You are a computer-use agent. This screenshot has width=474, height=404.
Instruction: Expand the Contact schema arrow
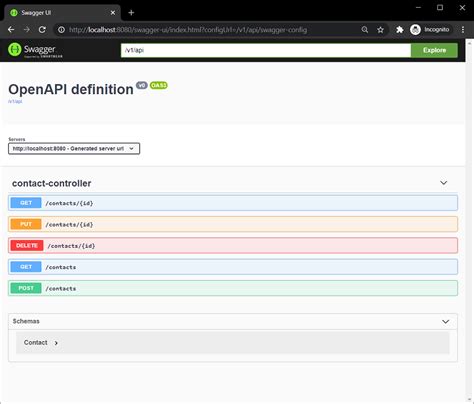pos(56,343)
